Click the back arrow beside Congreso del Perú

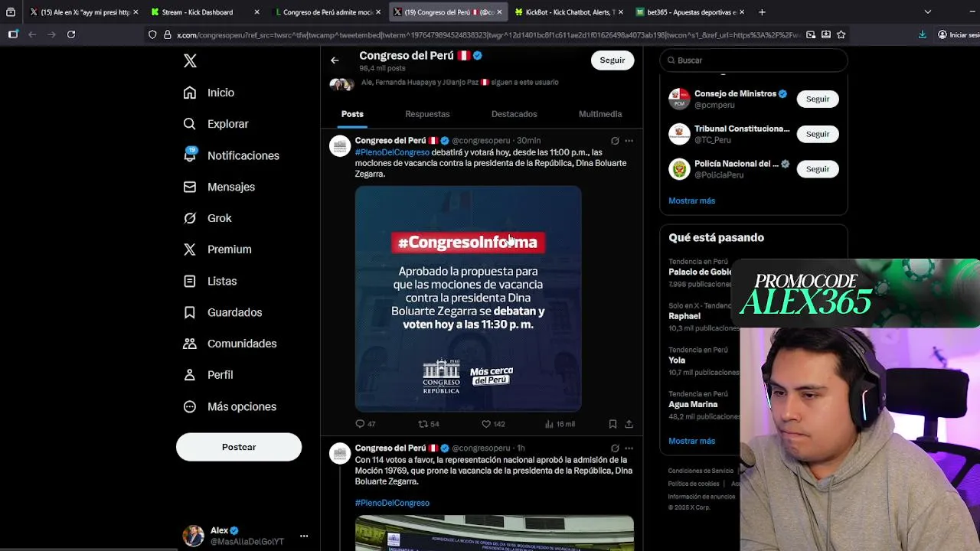(335, 60)
